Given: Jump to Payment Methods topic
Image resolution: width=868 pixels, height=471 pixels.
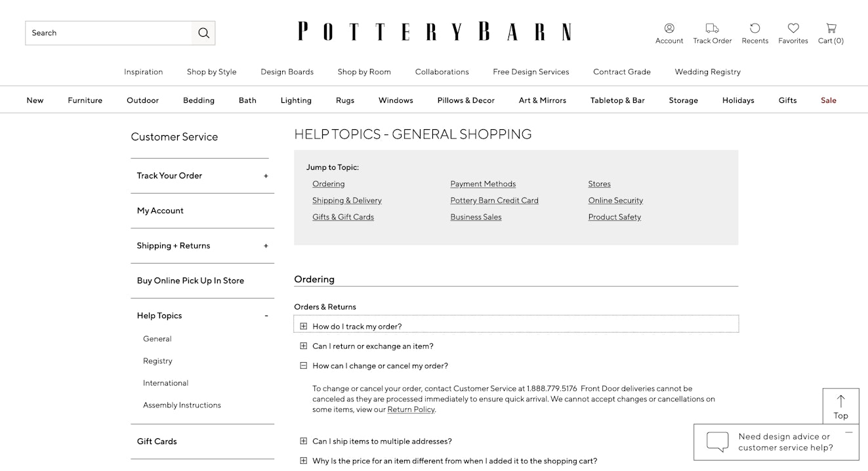Looking at the screenshot, I should [x=483, y=184].
